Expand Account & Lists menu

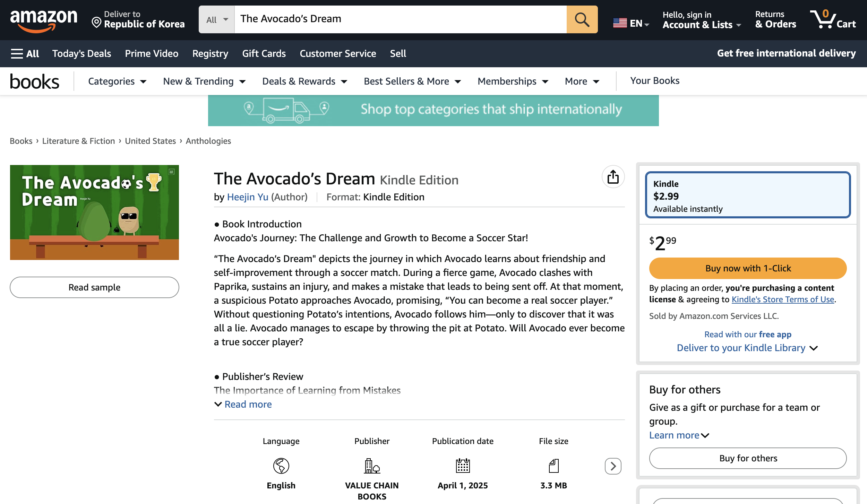(702, 20)
